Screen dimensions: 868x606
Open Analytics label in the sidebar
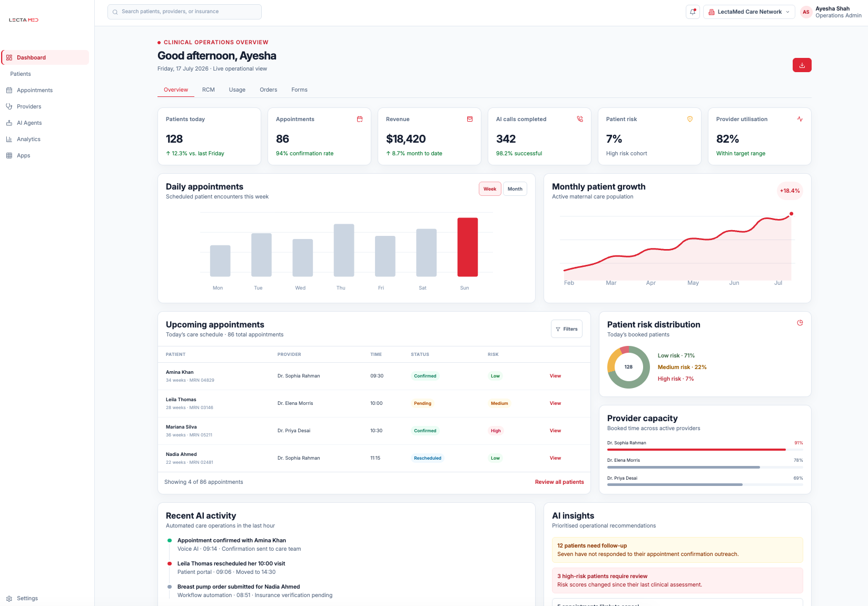28,140
